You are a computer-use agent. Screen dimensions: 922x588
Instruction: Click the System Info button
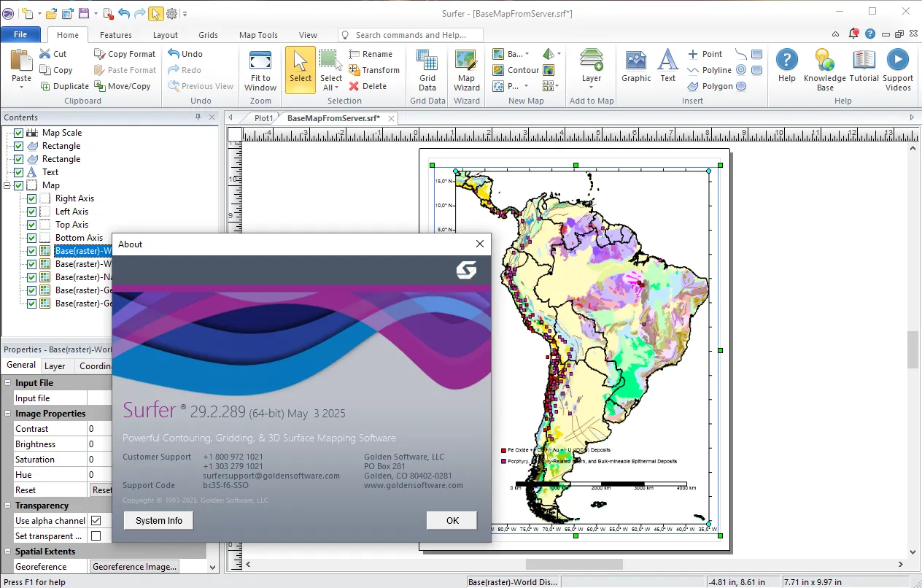click(159, 520)
